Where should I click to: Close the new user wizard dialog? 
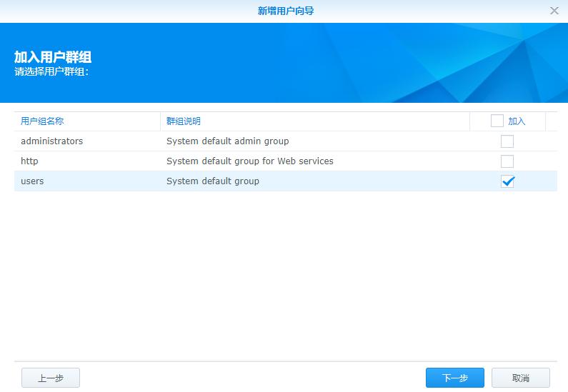point(554,11)
